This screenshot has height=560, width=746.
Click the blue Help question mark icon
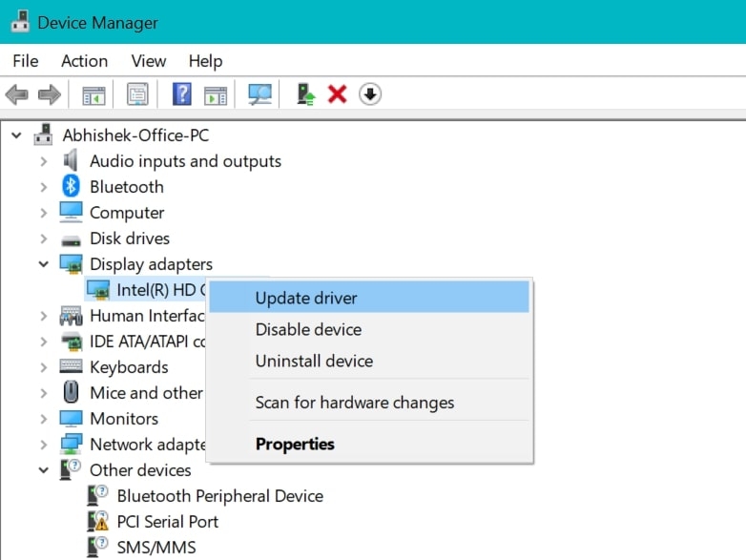182,93
